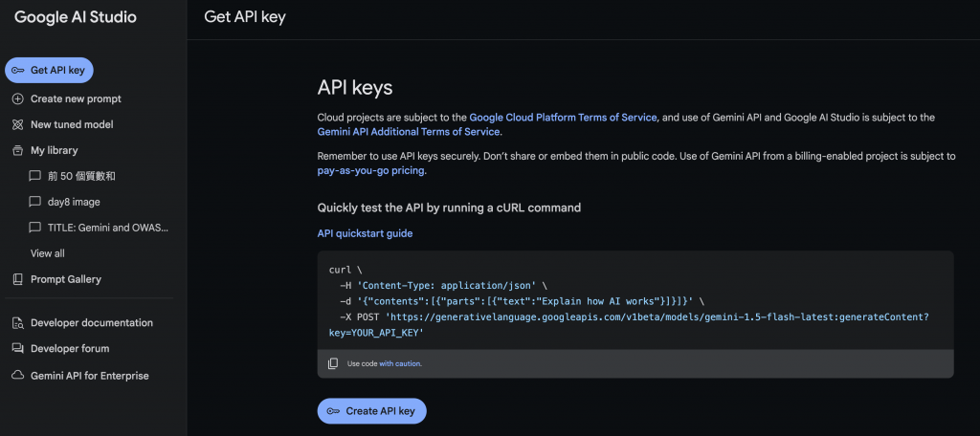Click the cloud icon for Enterprise API

pyautogui.click(x=17, y=376)
